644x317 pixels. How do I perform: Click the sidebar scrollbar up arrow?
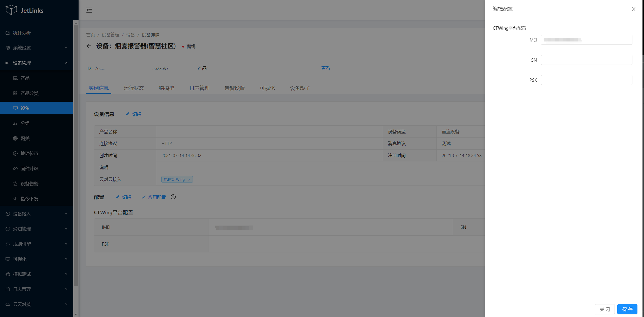point(76,23)
